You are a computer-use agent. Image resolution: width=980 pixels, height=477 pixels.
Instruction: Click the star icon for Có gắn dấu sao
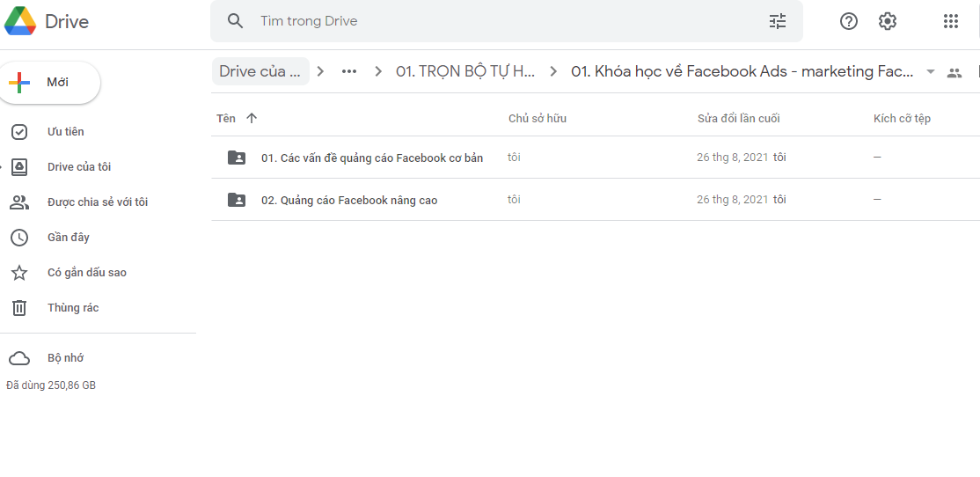(x=19, y=273)
